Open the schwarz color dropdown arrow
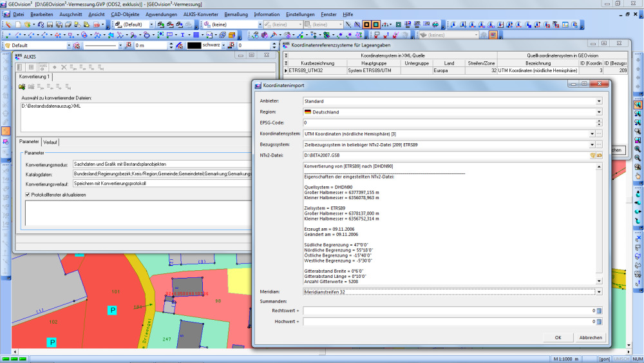Screen dimensions: 644x363 pos(223,46)
